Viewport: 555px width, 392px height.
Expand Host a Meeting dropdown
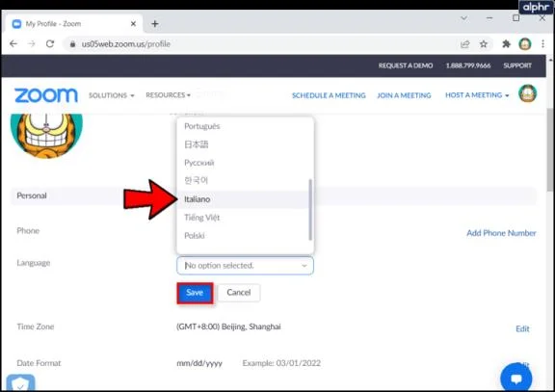coord(477,95)
